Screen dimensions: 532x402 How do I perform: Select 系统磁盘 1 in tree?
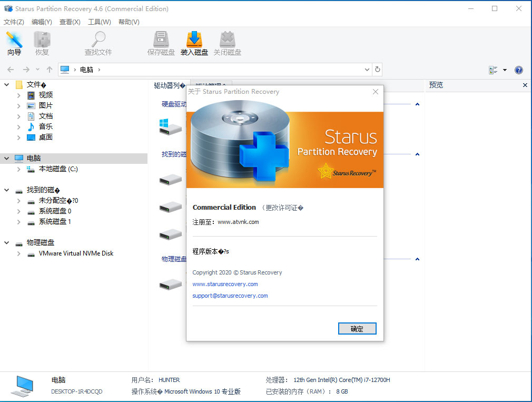(55, 221)
